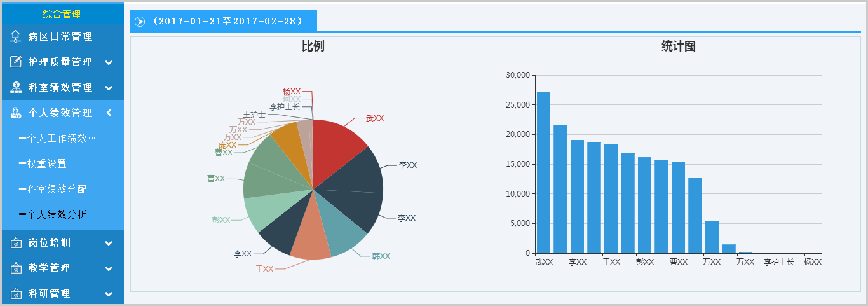This screenshot has height=306, width=868.
Task: Select the 综合管理 header tab
Action: tap(62, 14)
